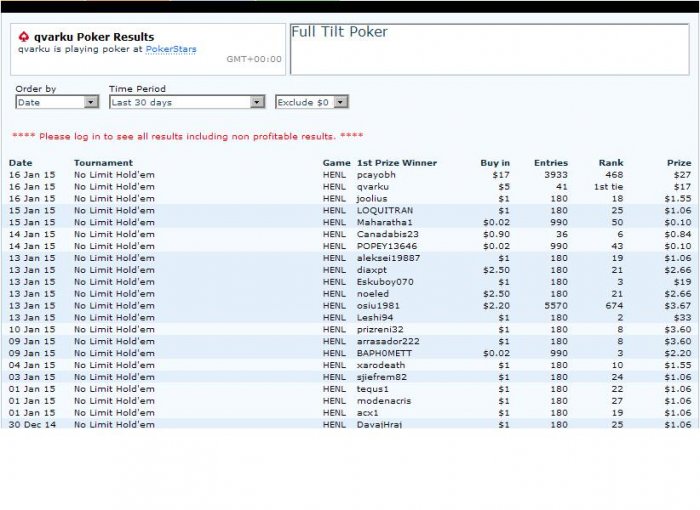Screen dimensions: 700x510
Task: Click the $27 prize value
Action: [x=683, y=175]
